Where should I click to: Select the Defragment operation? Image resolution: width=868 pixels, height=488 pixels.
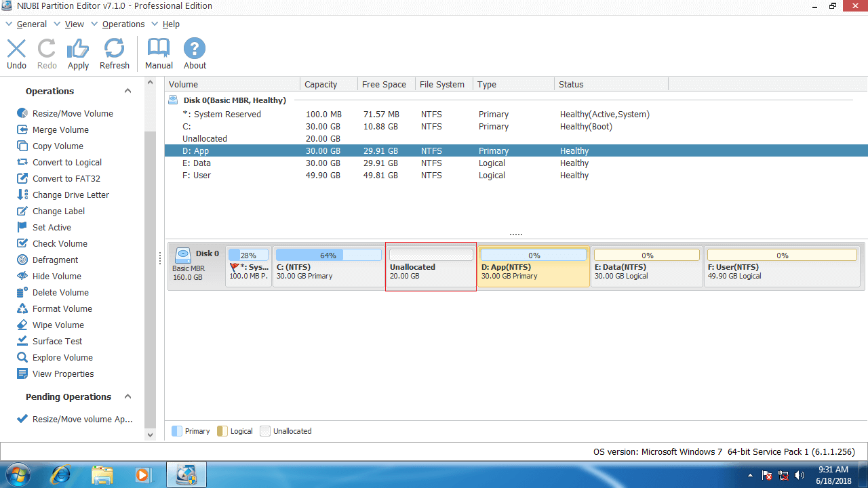(54, 260)
